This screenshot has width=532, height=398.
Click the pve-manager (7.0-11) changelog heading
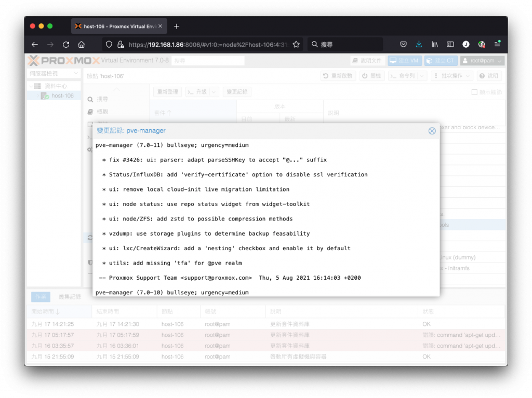pos(172,145)
